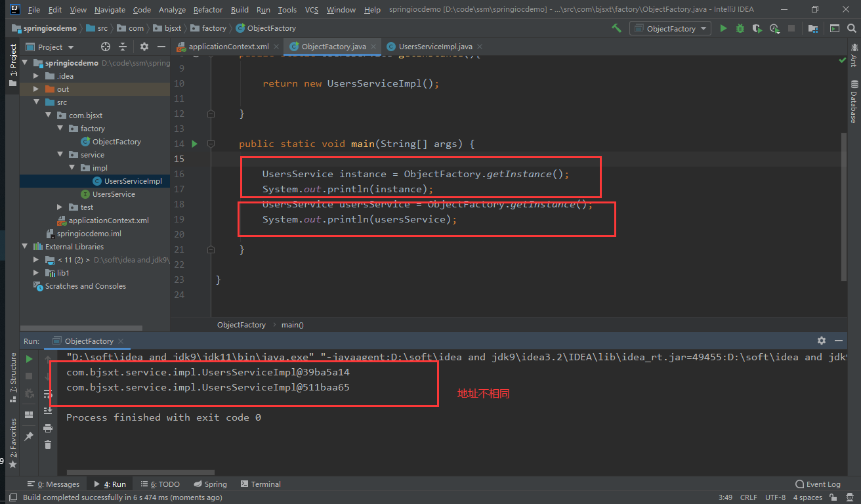
Task: Open the 0: Messages tool tab
Action: click(53, 484)
